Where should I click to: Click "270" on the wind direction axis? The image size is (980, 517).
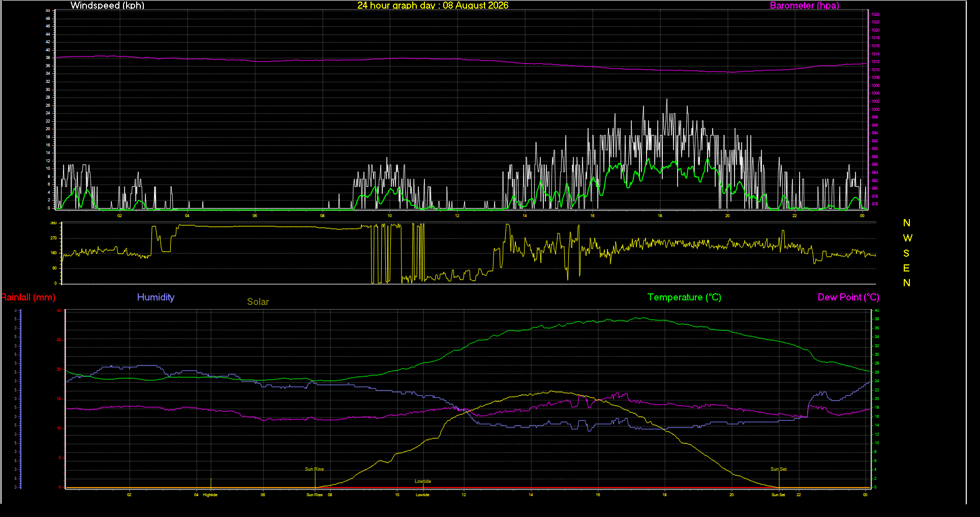(x=53, y=238)
